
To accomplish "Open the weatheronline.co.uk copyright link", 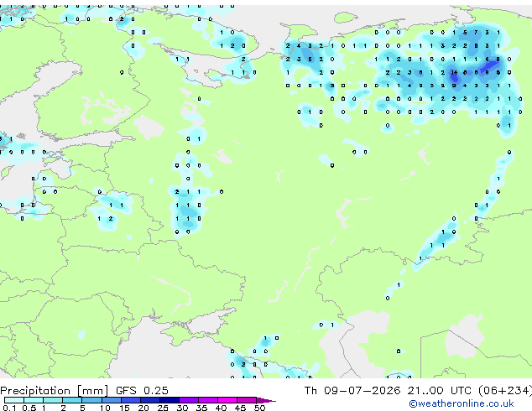I will click(x=462, y=403).
